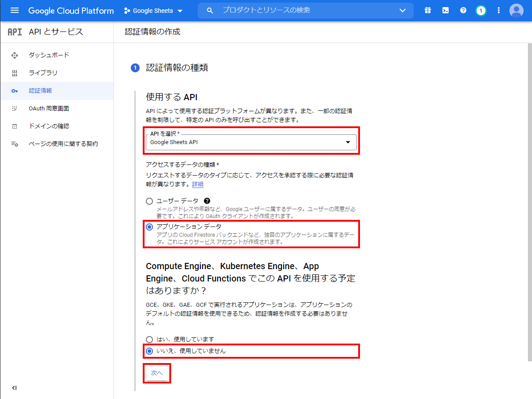Open the API を選択 dropdown
This screenshot has height=399, width=532.
coord(251,142)
